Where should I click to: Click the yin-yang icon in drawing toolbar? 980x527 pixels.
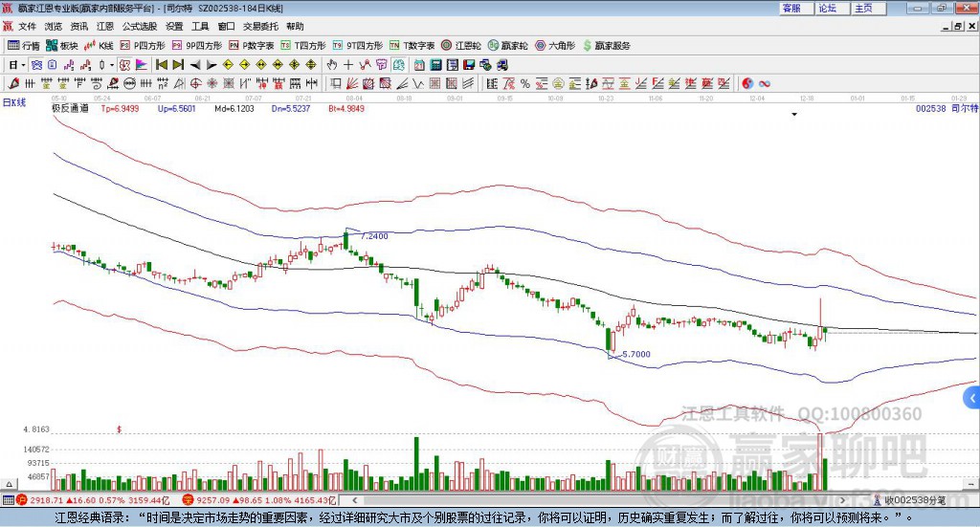(x=748, y=84)
